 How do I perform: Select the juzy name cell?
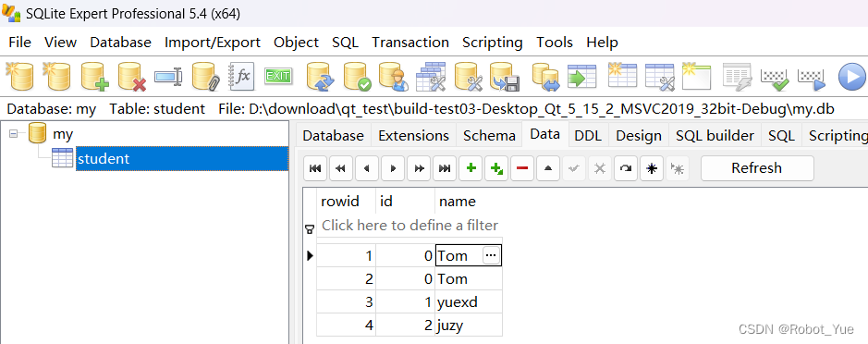[469, 326]
